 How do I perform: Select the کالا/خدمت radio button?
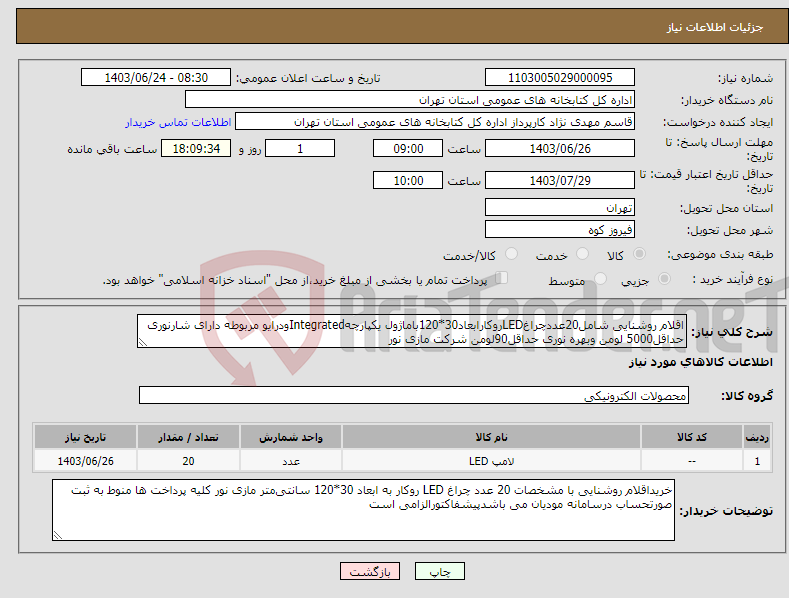tap(511, 254)
